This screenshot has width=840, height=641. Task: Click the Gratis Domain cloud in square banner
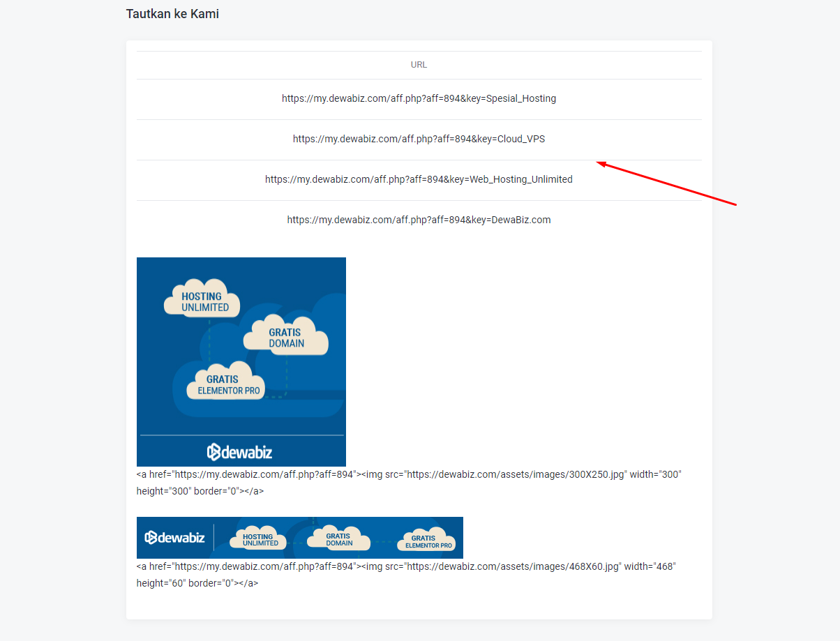point(286,337)
